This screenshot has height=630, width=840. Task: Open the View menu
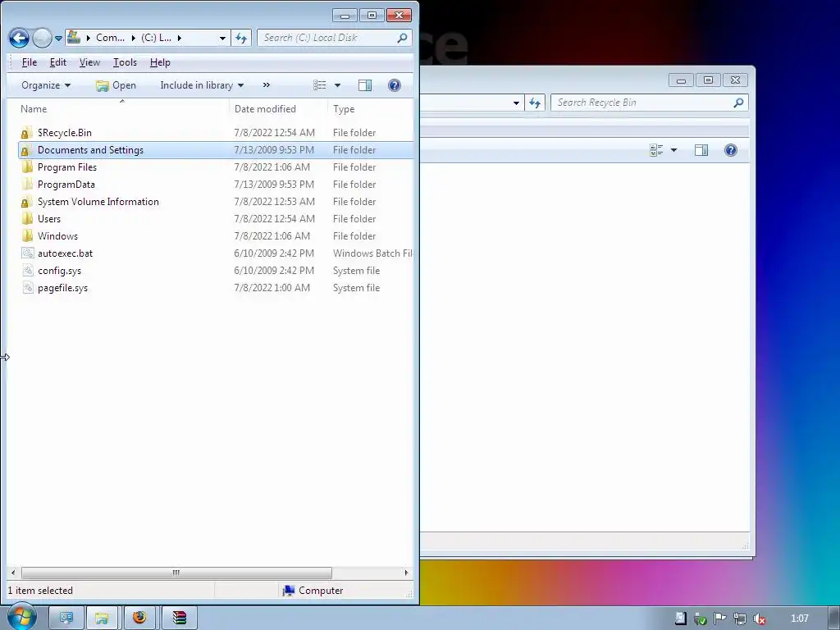click(89, 62)
